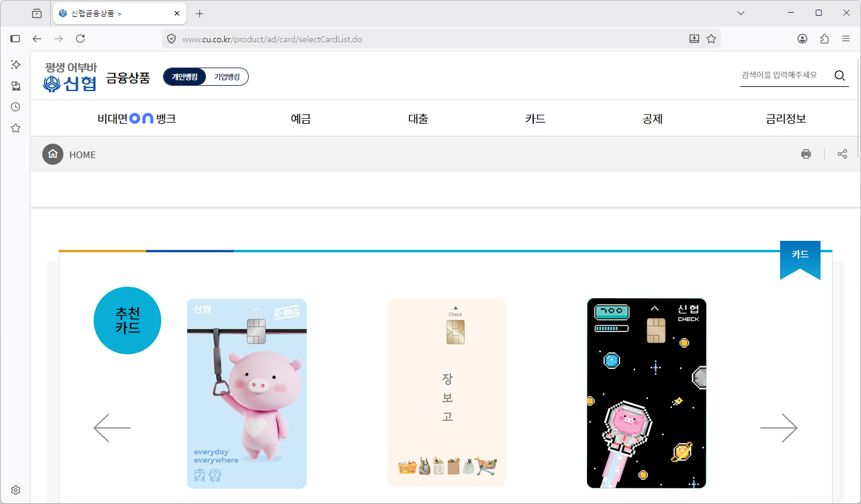Viewport: 861px width, 504px height.
Task: Select the 개인뱅킹 toggle option
Action: (x=185, y=77)
